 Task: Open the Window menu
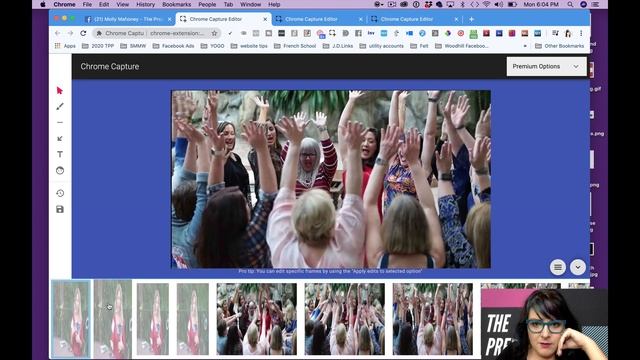[x=250, y=4]
